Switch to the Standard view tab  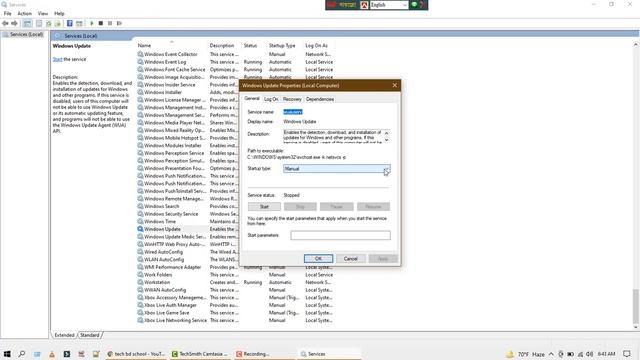point(90,335)
